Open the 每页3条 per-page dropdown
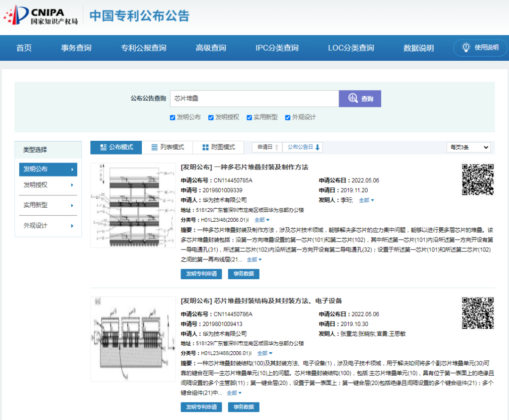509x420 pixels. [x=468, y=147]
